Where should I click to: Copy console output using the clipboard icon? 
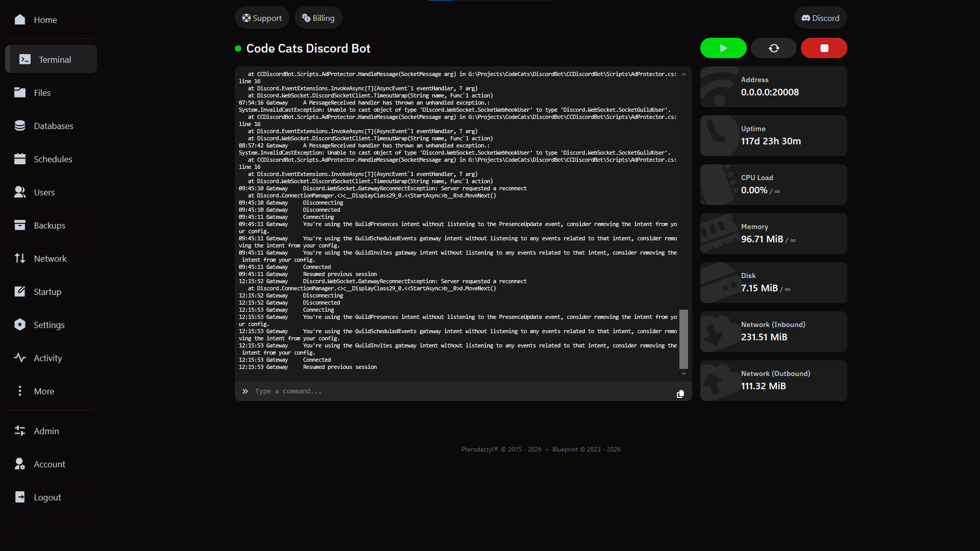tap(680, 394)
